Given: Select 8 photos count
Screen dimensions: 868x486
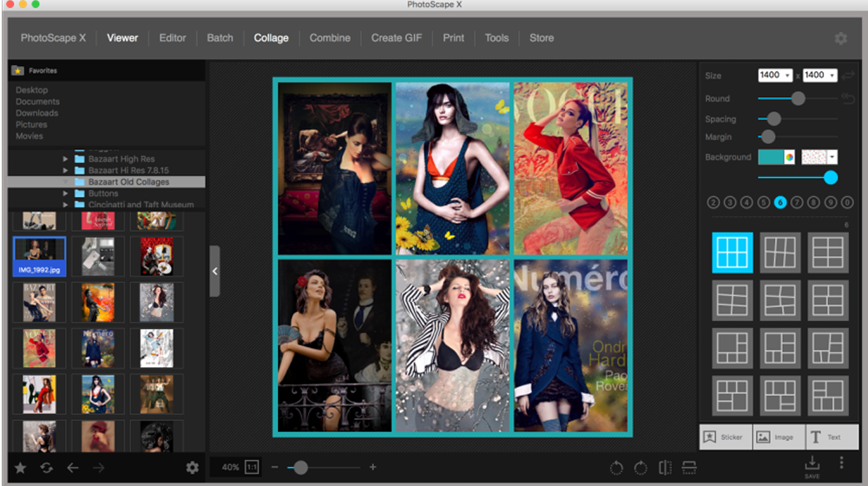Looking at the screenshot, I should [x=813, y=202].
